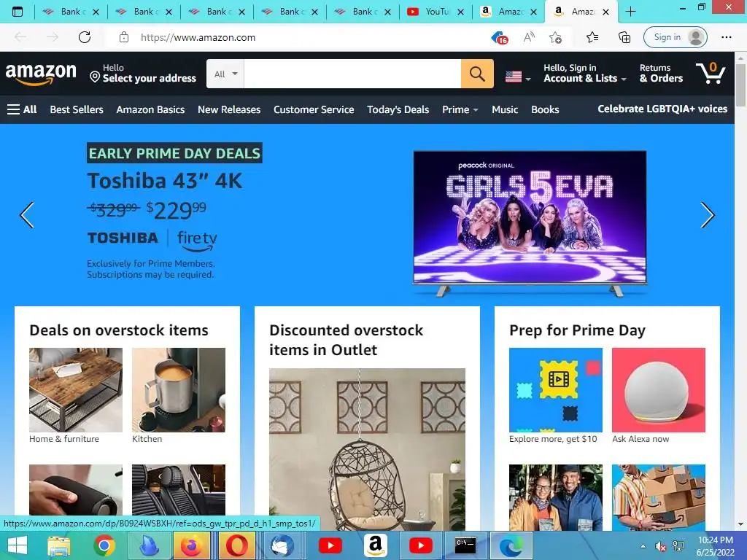The image size is (747, 560).
Task: Open Amazon app in taskbar
Action: coord(376,545)
